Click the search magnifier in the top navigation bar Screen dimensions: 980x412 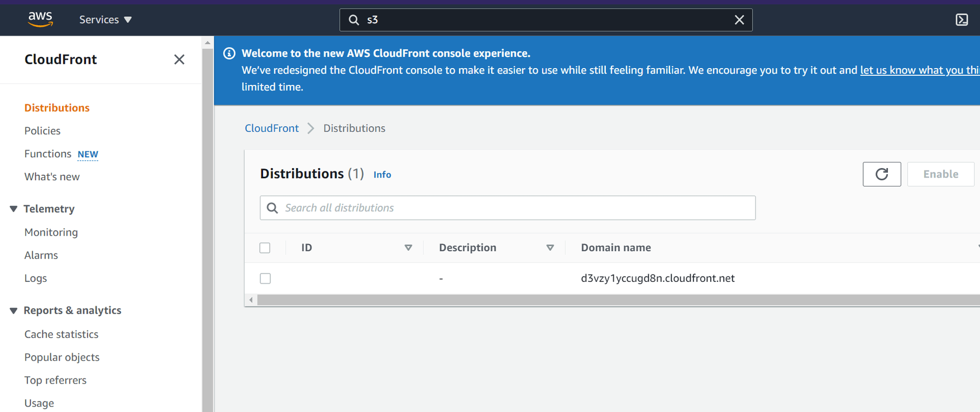tap(354, 20)
